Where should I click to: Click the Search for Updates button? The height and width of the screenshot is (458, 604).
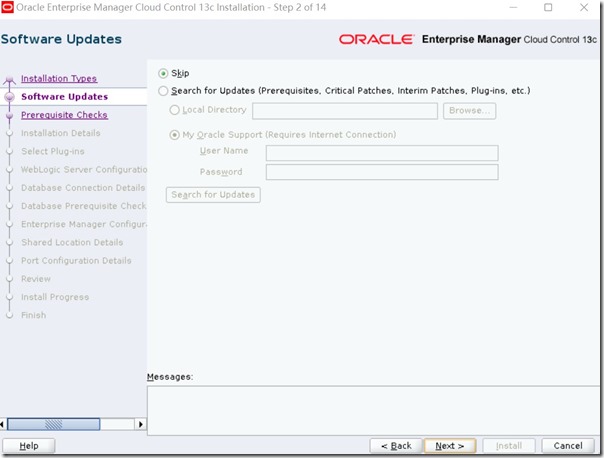click(213, 195)
